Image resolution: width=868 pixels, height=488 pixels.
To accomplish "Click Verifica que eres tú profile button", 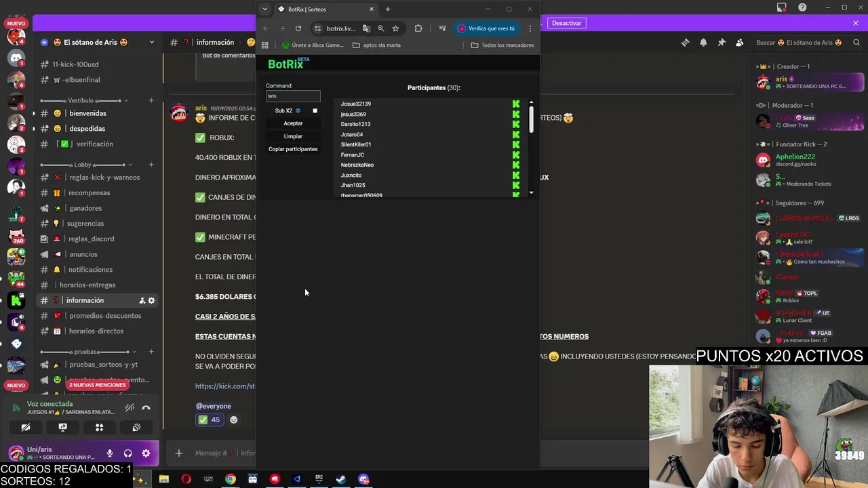I will pos(487,28).
